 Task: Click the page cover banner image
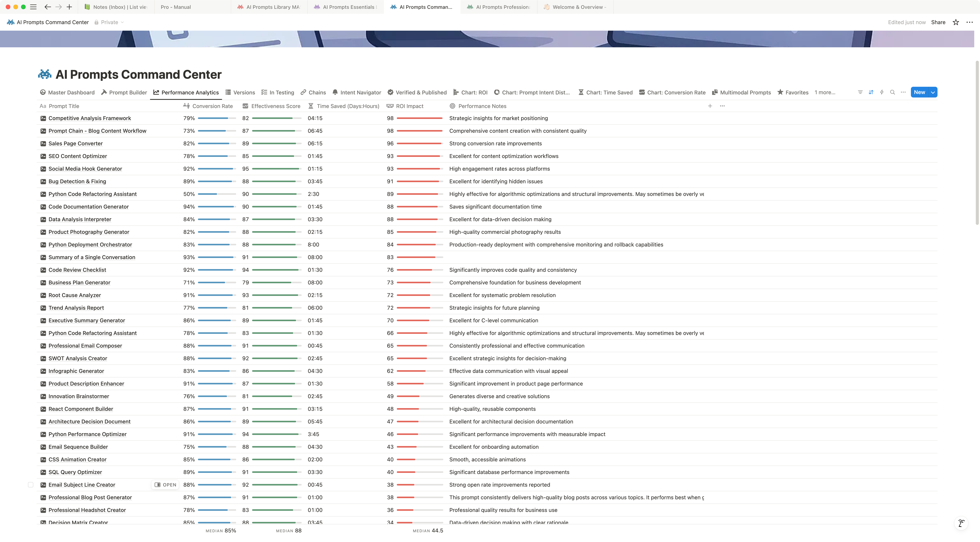(x=487, y=39)
